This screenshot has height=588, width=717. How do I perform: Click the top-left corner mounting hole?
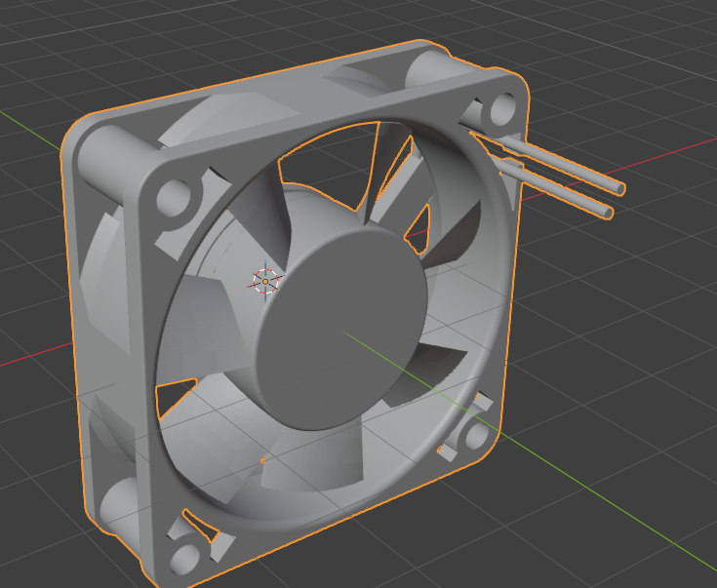pos(174,198)
